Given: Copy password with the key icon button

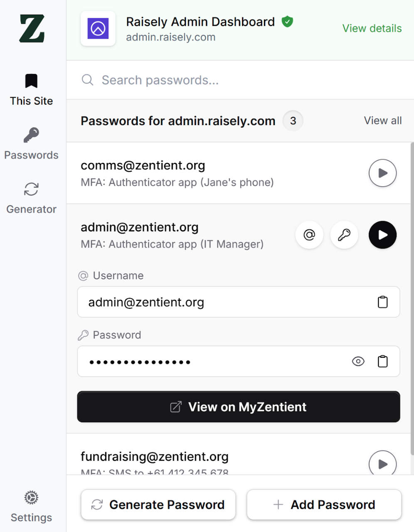Looking at the screenshot, I should [x=344, y=235].
